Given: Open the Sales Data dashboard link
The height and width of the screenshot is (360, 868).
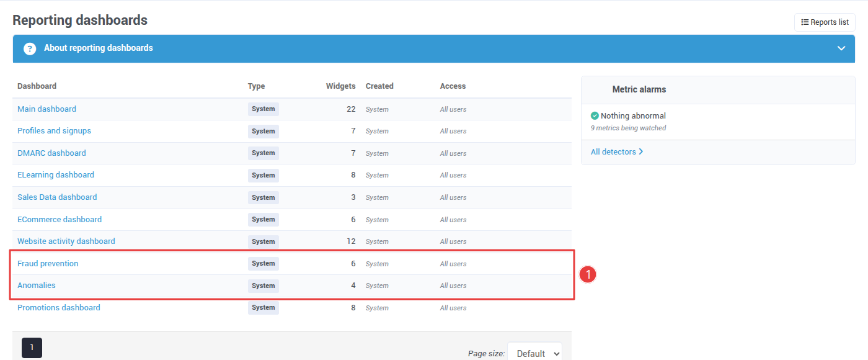Looking at the screenshot, I should (x=57, y=197).
